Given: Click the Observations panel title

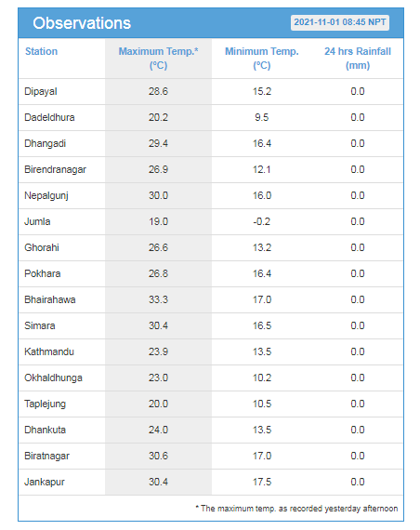Looking at the screenshot, I should pyautogui.click(x=82, y=23).
